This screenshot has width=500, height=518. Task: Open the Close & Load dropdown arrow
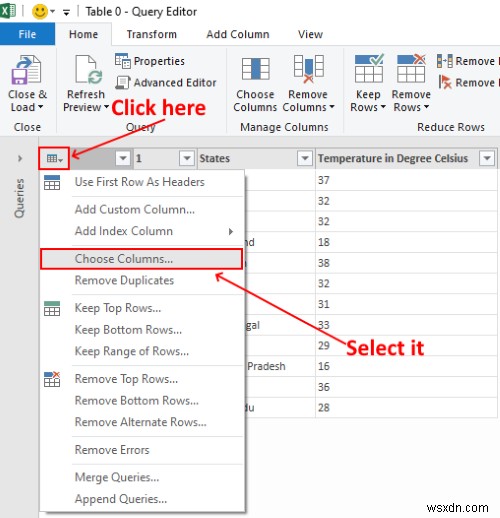(x=41, y=107)
